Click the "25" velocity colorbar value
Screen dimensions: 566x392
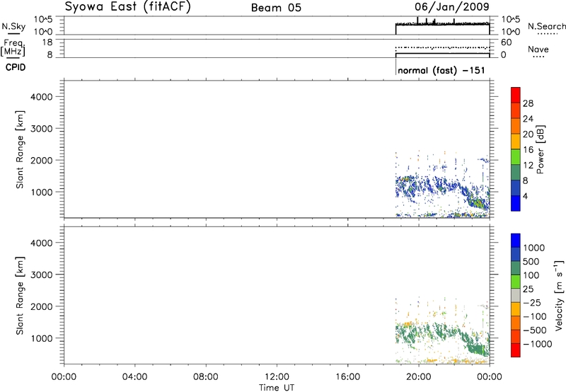529,289
